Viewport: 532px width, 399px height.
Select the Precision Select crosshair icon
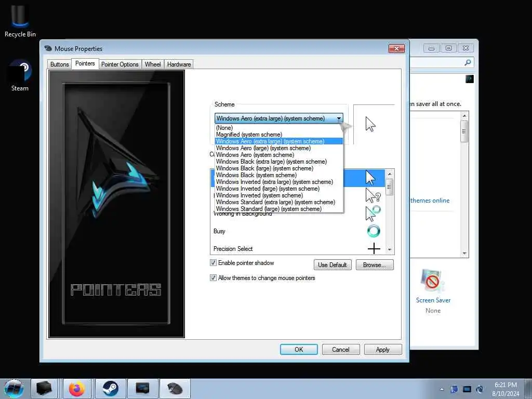tap(374, 249)
